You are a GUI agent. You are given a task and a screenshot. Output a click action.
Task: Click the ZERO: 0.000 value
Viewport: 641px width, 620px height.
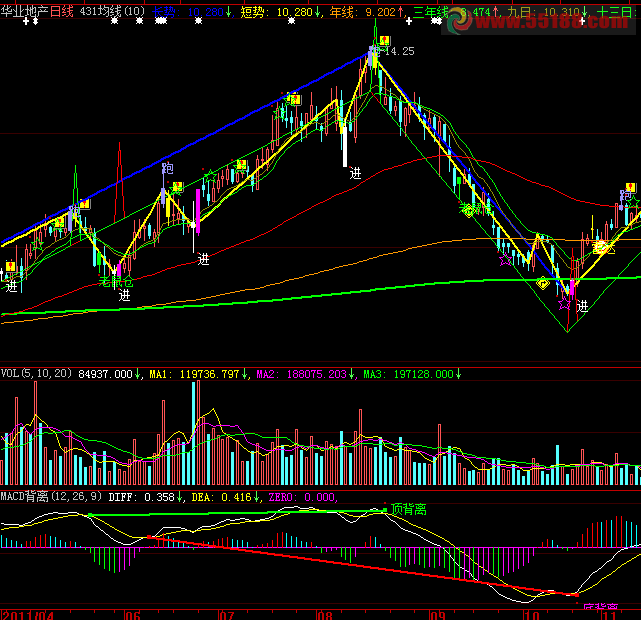303,497
